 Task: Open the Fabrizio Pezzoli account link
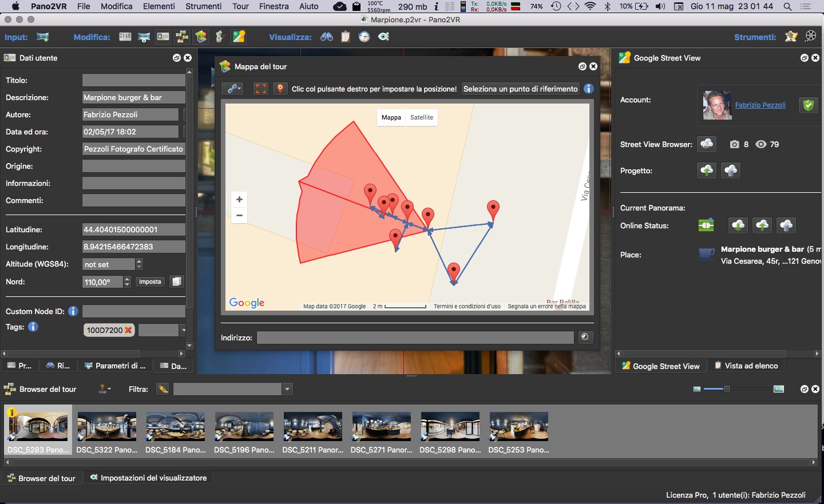pos(760,105)
